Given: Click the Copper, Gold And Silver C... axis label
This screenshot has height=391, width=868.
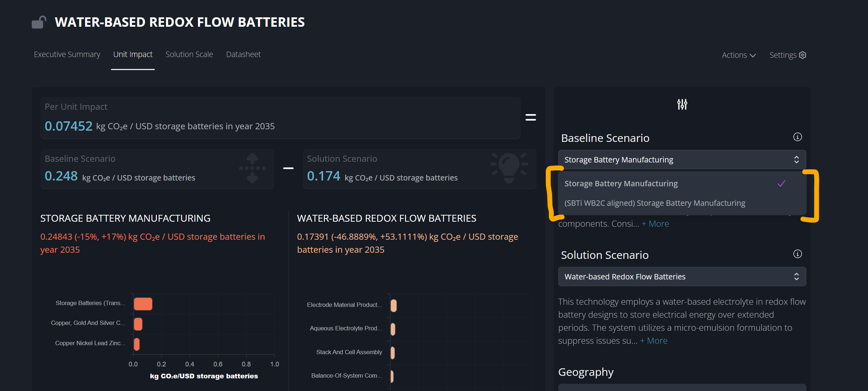Looking at the screenshot, I should click(88, 323).
